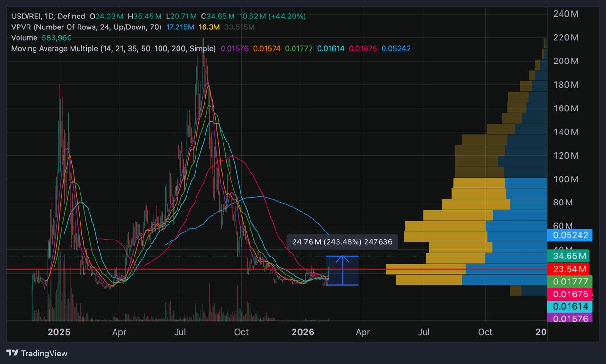Click the purple 0.01576 axis label

tap(569, 319)
